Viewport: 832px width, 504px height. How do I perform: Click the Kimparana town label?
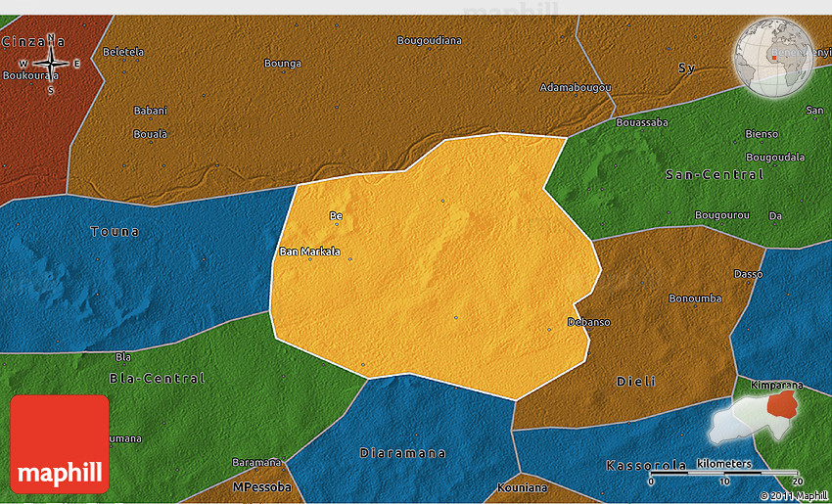[x=774, y=386]
